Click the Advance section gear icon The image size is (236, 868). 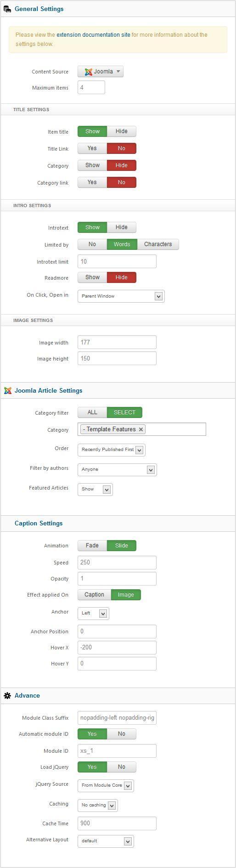coord(7,695)
